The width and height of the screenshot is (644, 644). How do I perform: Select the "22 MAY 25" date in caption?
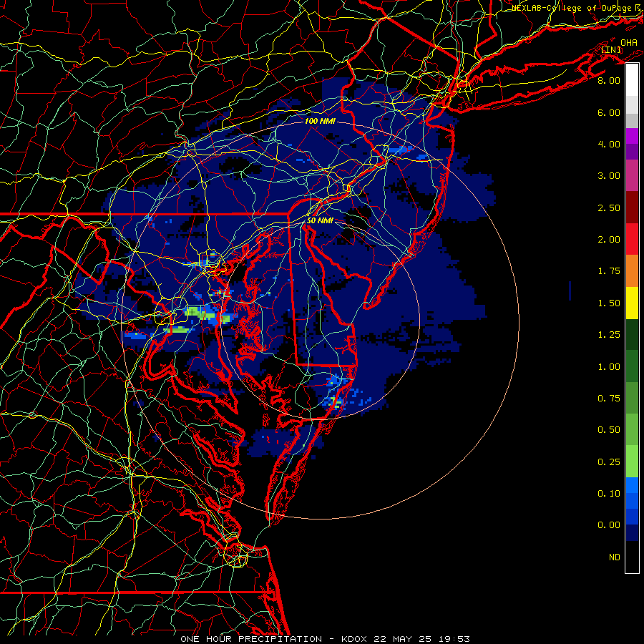(402, 639)
